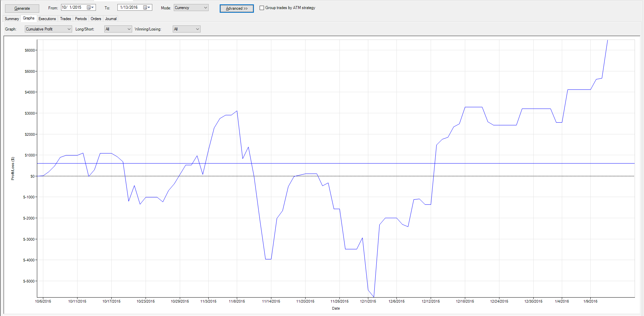Click the 11/26/2015 date axis label
Image resolution: width=644 pixels, height=316 pixels.
pyautogui.click(x=340, y=301)
